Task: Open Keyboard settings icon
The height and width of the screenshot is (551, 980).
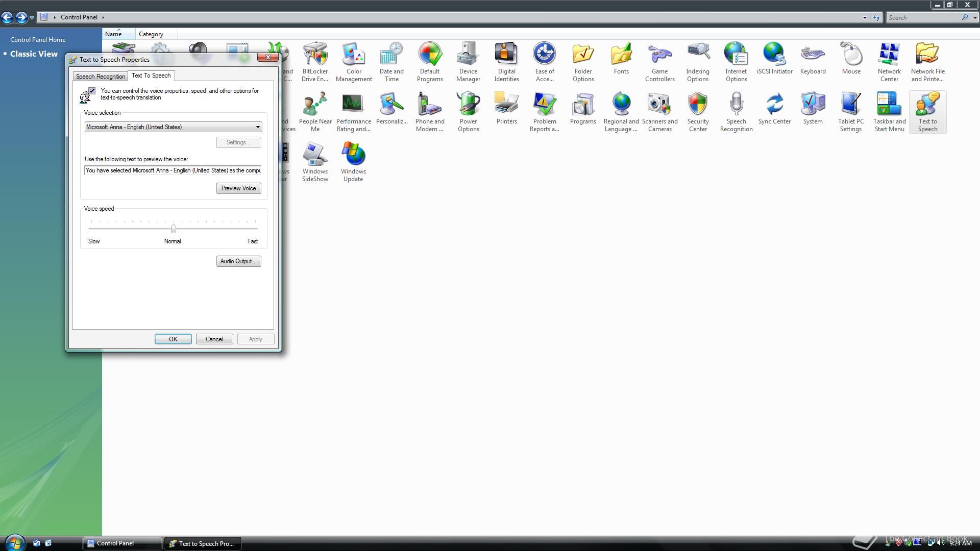Action: [x=813, y=58]
